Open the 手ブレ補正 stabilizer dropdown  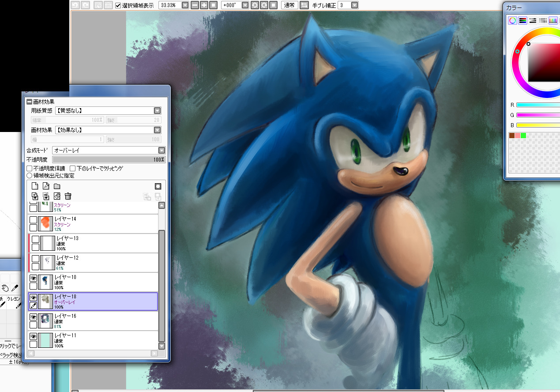[x=354, y=5]
